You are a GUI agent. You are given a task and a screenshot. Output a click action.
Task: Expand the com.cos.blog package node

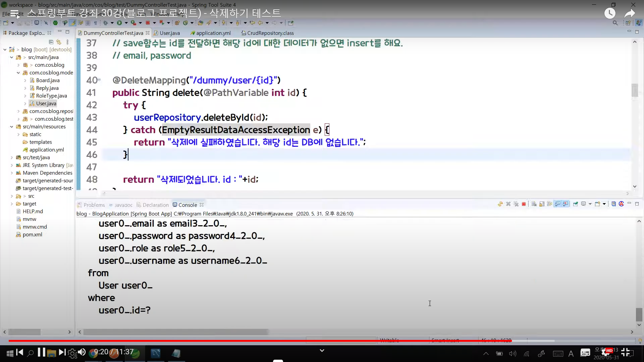pos(18,65)
